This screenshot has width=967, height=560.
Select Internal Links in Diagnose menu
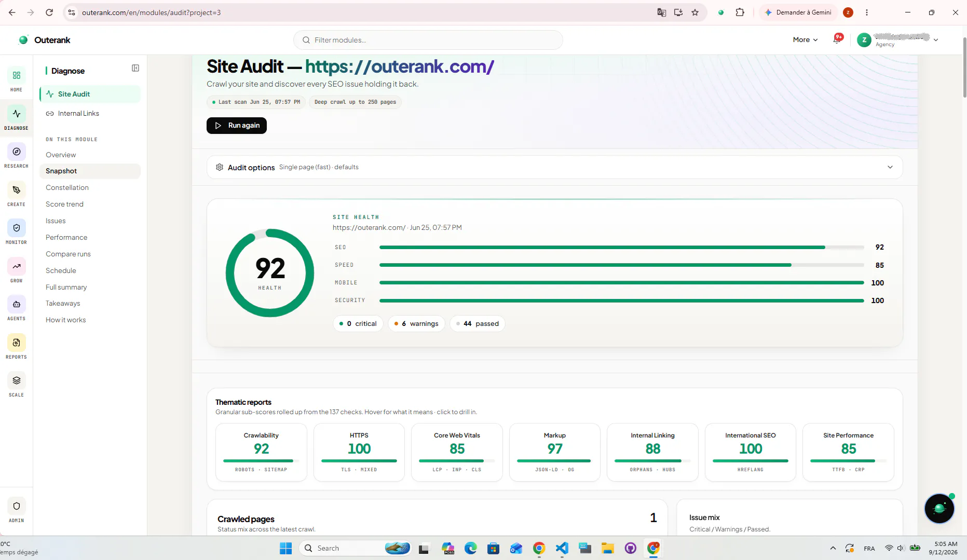pos(90,114)
